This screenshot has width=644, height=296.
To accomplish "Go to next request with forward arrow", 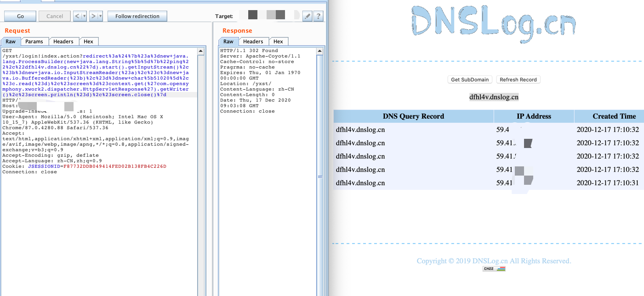I will (x=94, y=16).
